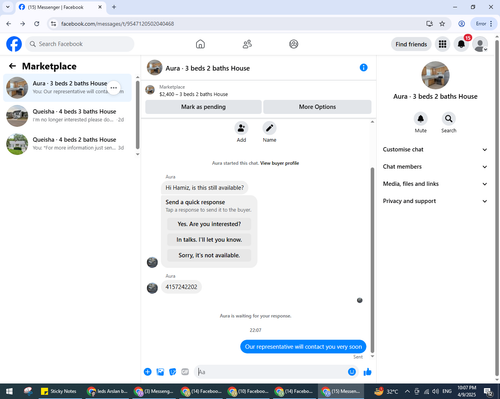Open a new browser tab
Screen dimensions: 500x399
114,7
